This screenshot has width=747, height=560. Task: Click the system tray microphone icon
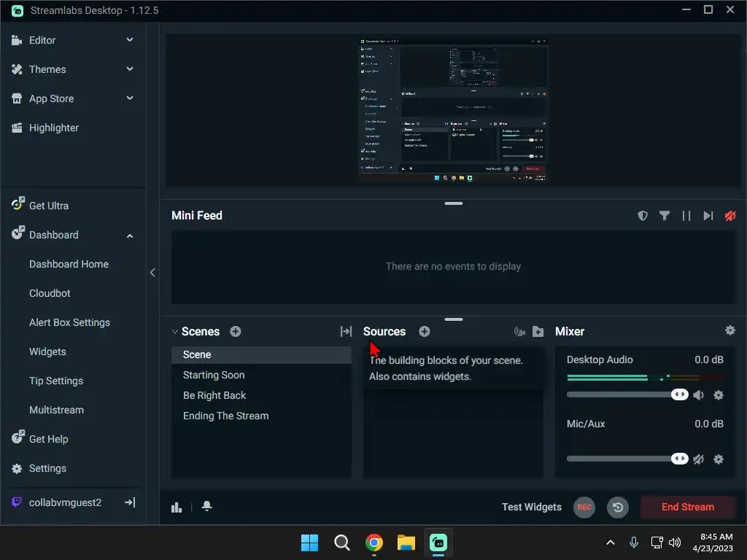pos(634,542)
